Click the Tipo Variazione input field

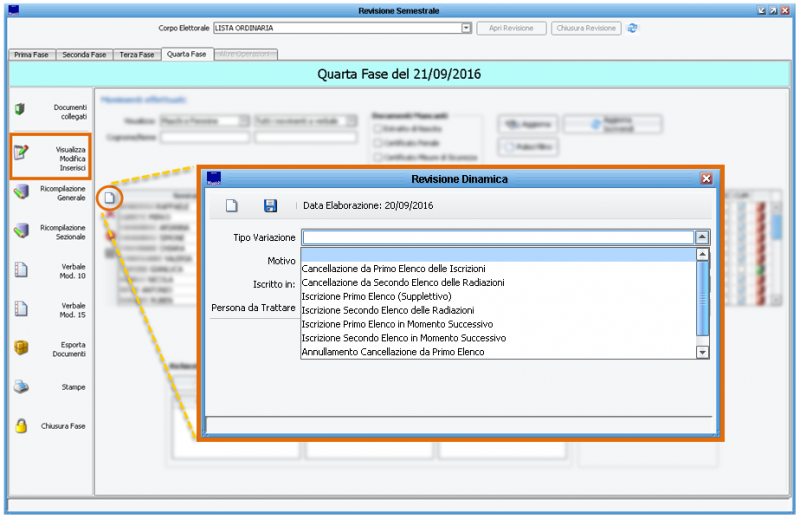point(498,237)
